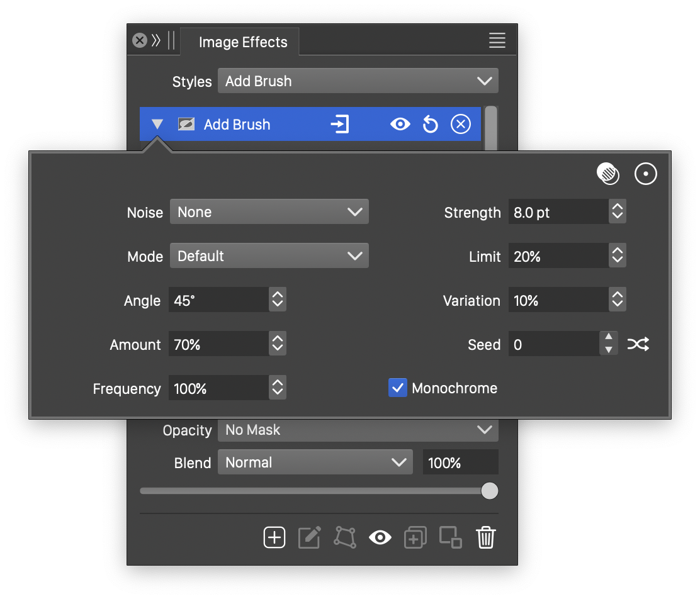700x599 pixels.
Task: Click the circled dot icon in popup
Action: pyautogui.click(x=646, y=174)
